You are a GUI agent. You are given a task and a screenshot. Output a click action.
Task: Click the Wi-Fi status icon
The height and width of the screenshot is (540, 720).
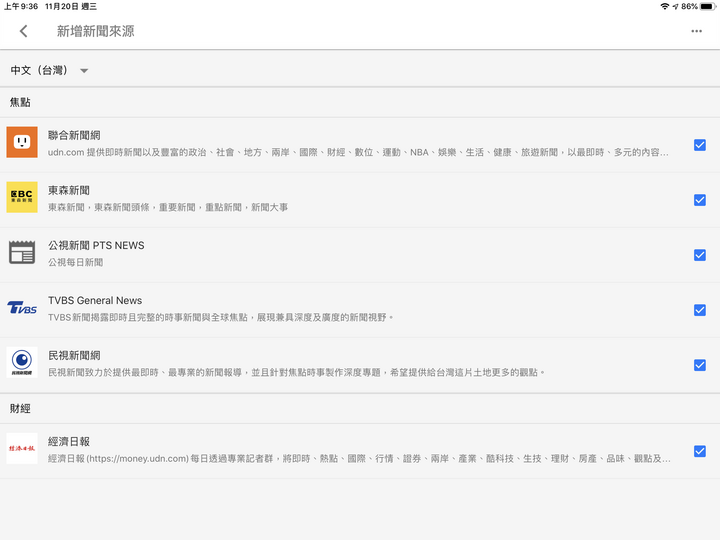[664, 6]
